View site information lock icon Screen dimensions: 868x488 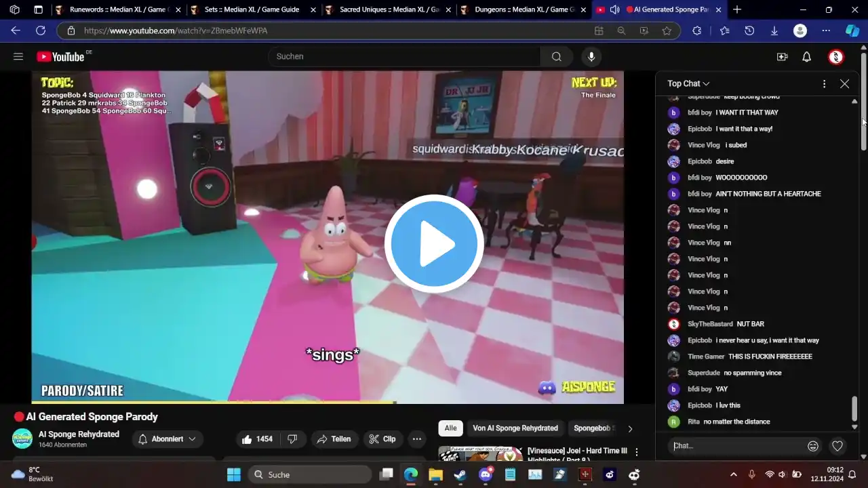point(71,30)
